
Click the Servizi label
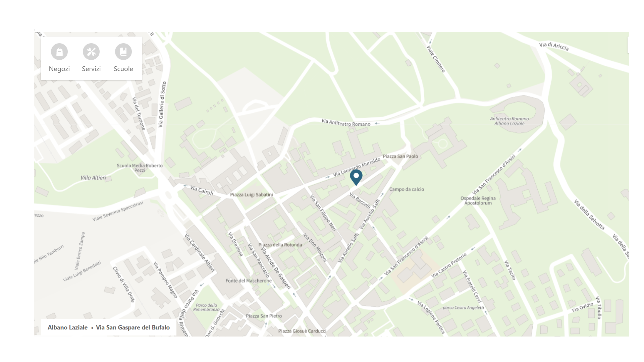[91, 69]
